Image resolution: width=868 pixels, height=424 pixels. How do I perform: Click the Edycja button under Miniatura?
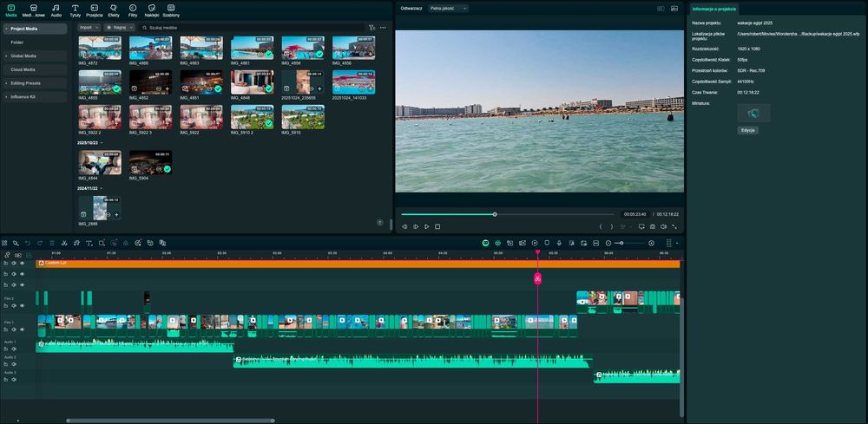pos(748,130)
